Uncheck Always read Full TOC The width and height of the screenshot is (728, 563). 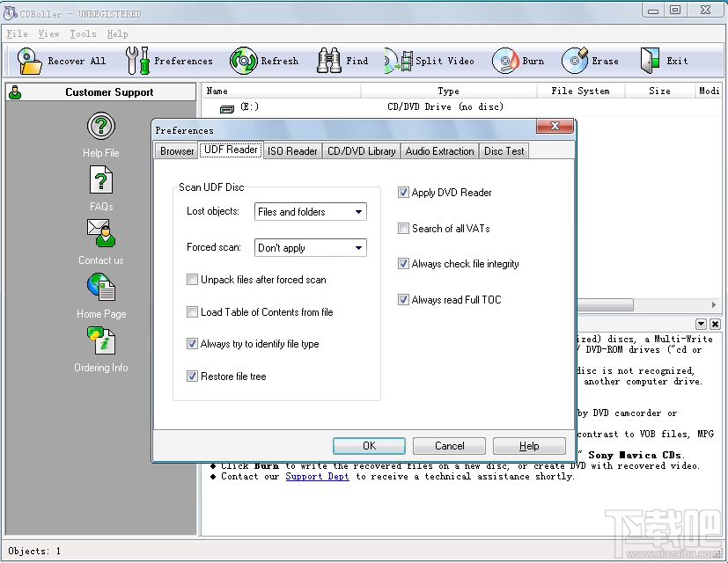point(403,299)
